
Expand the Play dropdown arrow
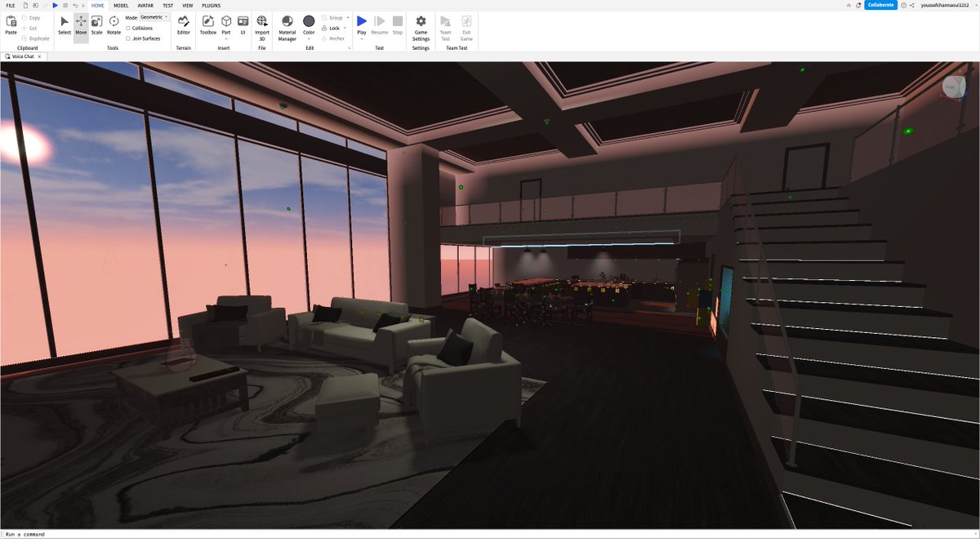[x=362, y=39]
